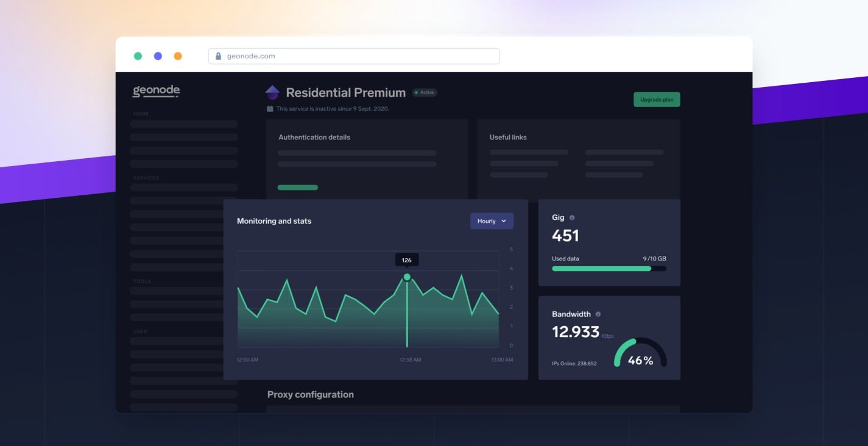Click the 12:38 AM axis label

[x=411, y=360]
